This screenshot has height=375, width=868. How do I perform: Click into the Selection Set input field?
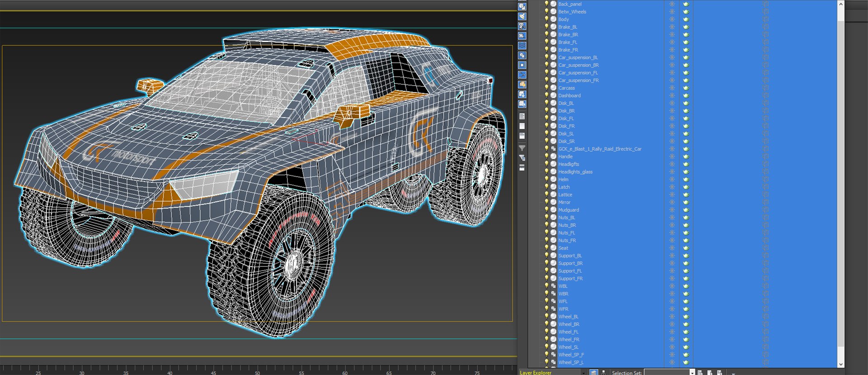coord(666,372)
